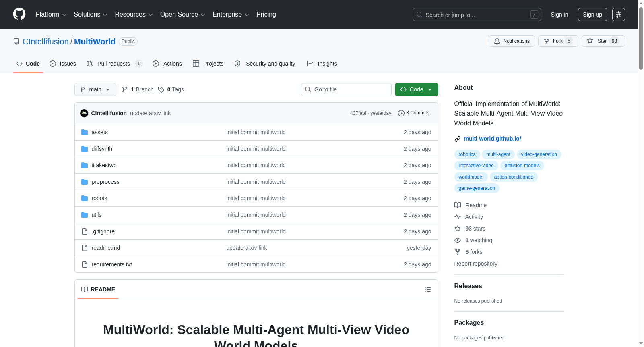644x347 pixels.
Task: Click the Sign up button
Action: (592, 15)
